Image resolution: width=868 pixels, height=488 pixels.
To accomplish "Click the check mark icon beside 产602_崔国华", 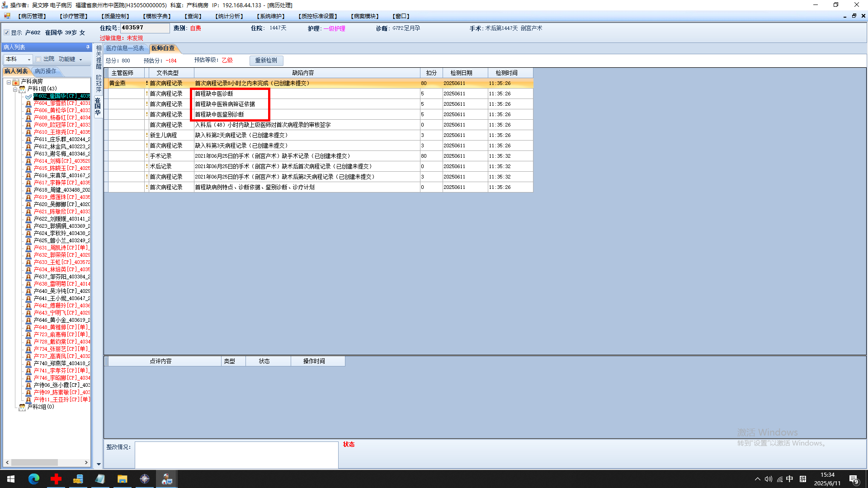I will [x=28, y=96].
